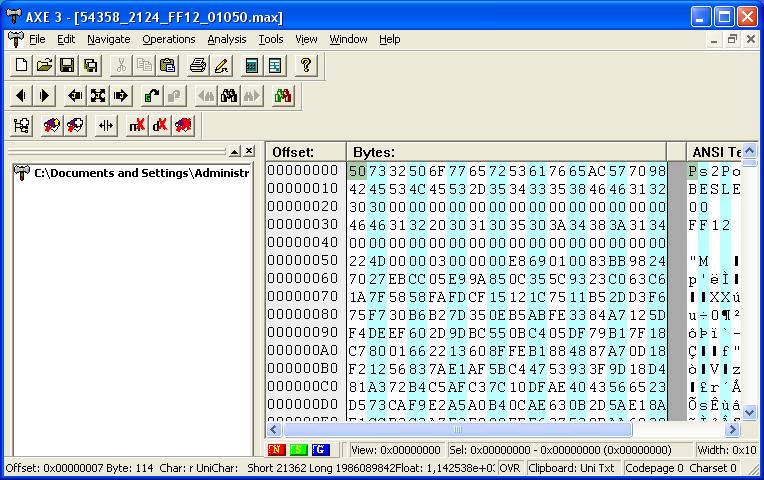The width and height of the screenshot is (764, 480).
Task: Click the horizontal scrollbar's left arrow
Action: point(273,429)
